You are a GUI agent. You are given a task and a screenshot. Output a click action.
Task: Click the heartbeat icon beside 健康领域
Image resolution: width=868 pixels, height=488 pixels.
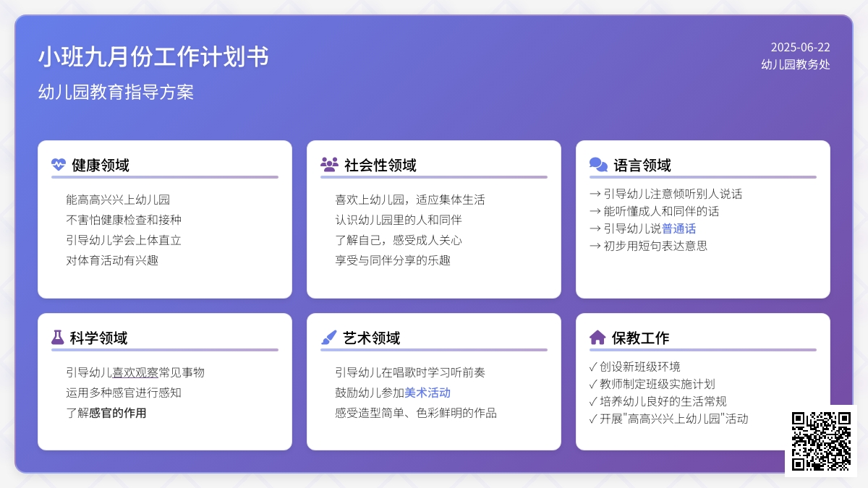pyautogui.click(x=59, y=165)
